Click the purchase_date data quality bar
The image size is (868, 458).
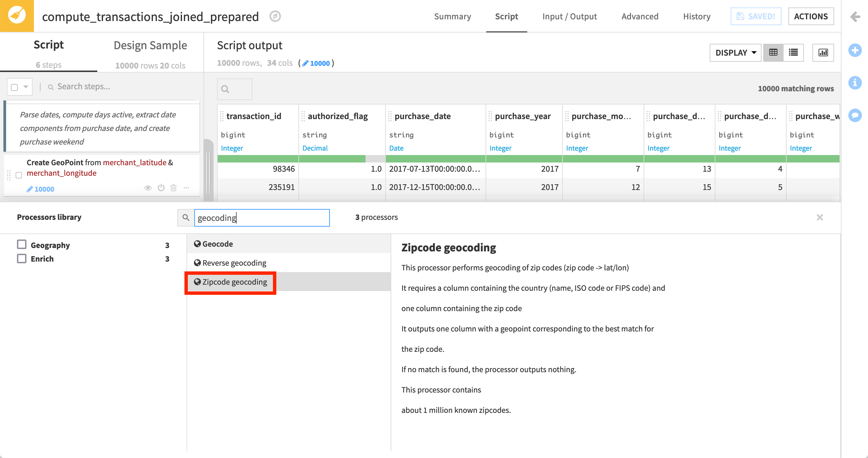pos(436,159)
